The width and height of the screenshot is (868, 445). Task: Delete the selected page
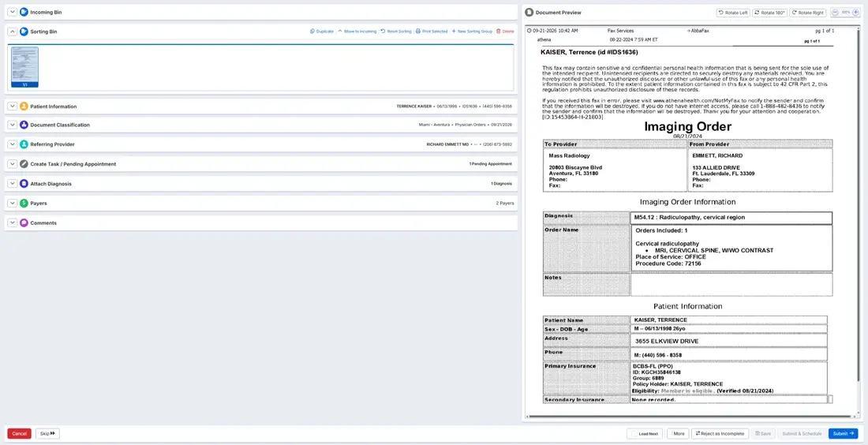[x=505, y=32]
